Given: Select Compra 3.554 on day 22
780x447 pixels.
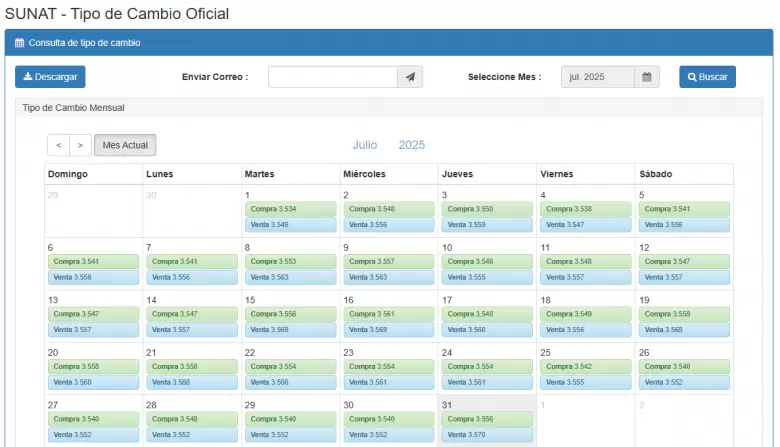Looking at the screenshot, I should [x=291, y=366].
